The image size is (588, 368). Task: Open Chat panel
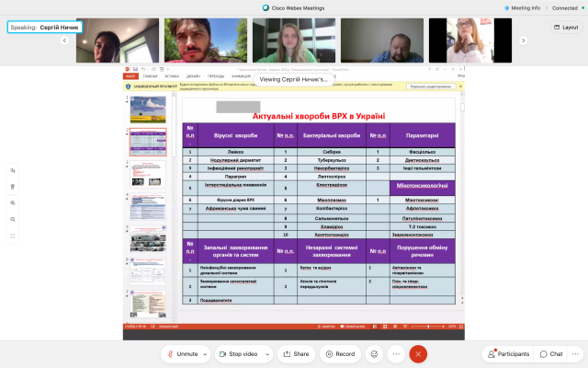point(551,354)
